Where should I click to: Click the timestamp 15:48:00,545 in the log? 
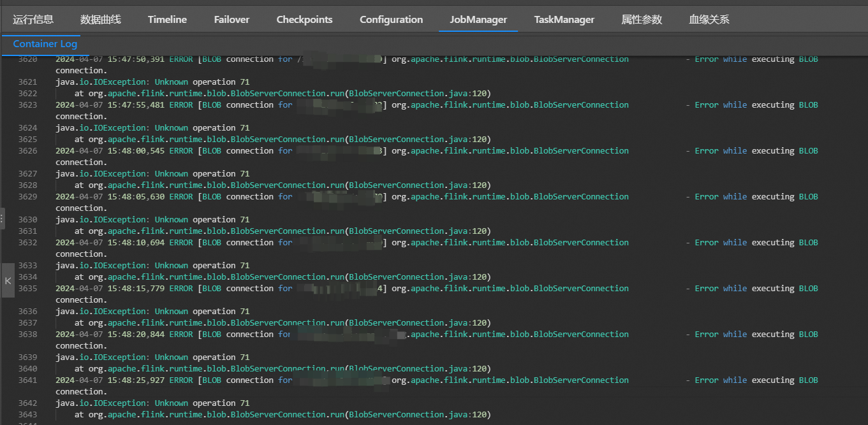click(x=136, y=150)
